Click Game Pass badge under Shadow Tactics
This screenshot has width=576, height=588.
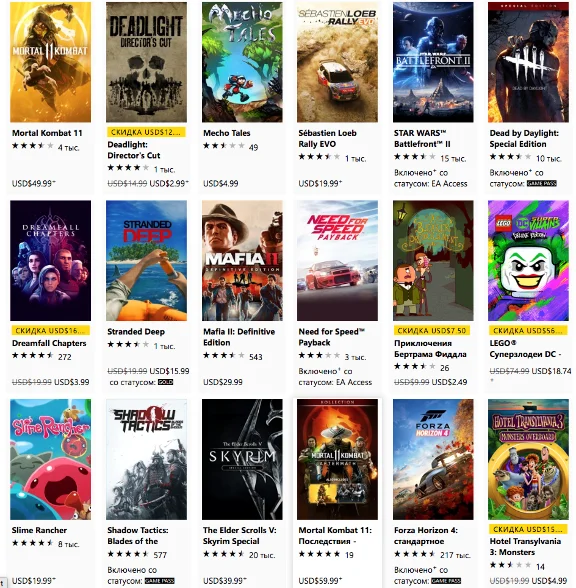[x=159, y=581]
